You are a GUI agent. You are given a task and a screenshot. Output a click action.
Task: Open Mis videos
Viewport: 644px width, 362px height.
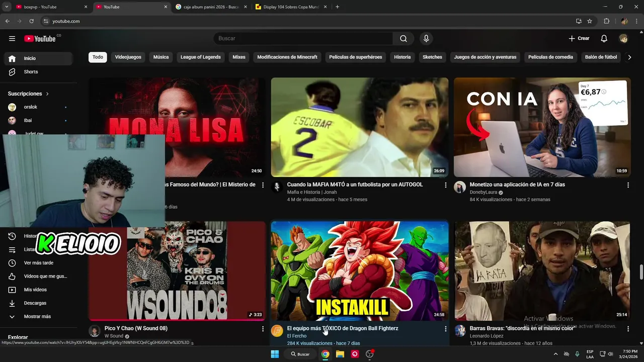point(38,290)
